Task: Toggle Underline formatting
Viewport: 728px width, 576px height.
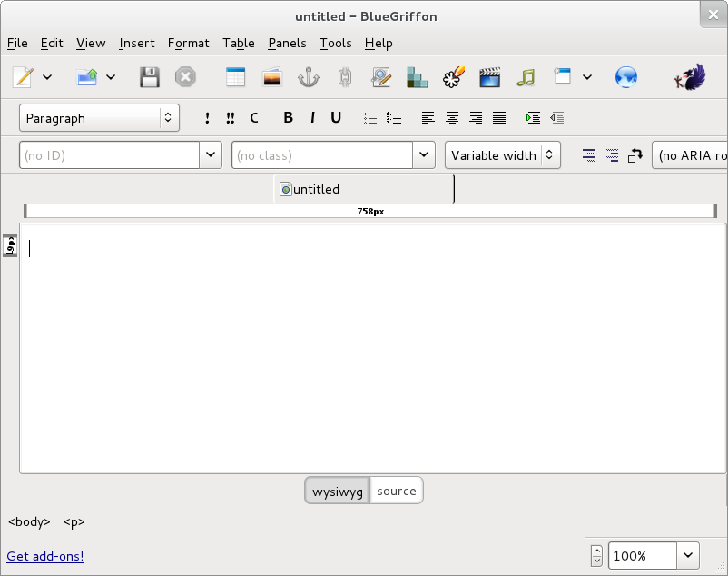Action: coord(336,118)
